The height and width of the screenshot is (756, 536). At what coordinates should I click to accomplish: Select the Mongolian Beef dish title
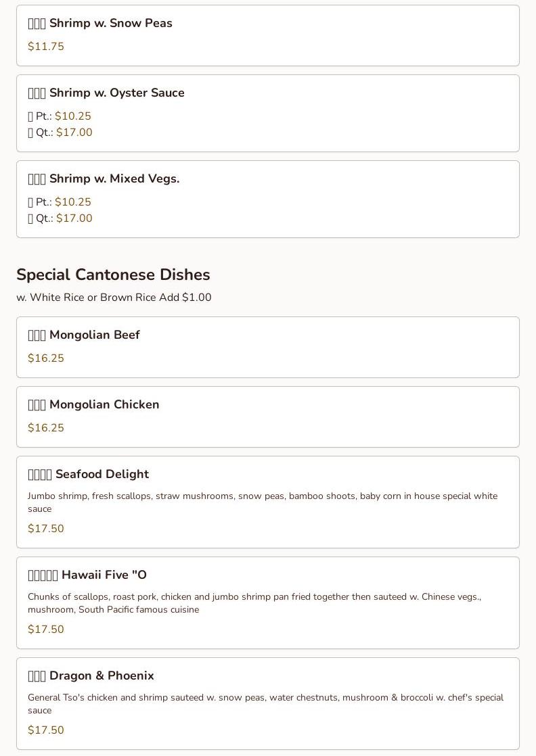click(84, 335)
